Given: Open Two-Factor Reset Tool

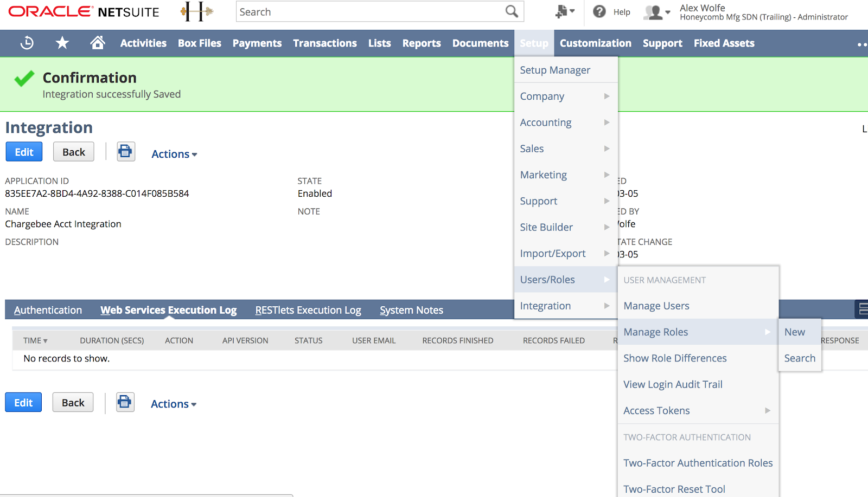Looking at the screenshot, I should pyautogui.click(x=698, y=489).
